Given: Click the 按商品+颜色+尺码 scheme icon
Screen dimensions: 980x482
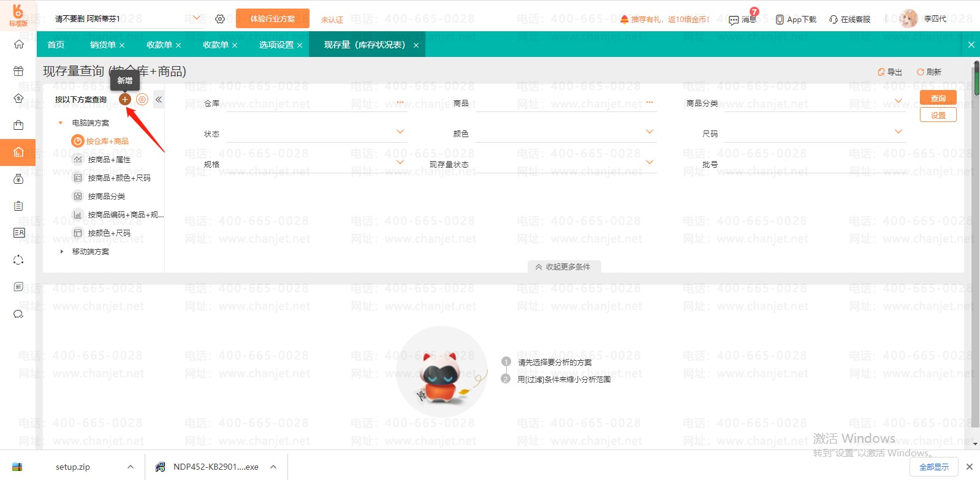Looking at the screenshot, I should (78, 178).
